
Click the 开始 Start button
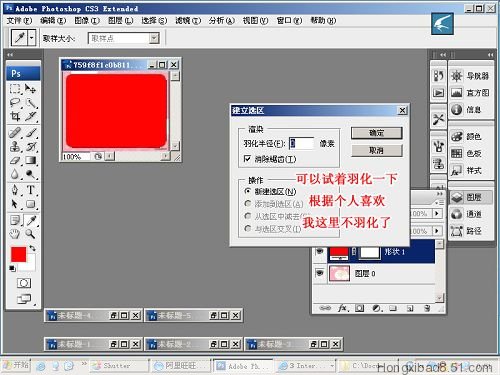[x=16, y=365]
